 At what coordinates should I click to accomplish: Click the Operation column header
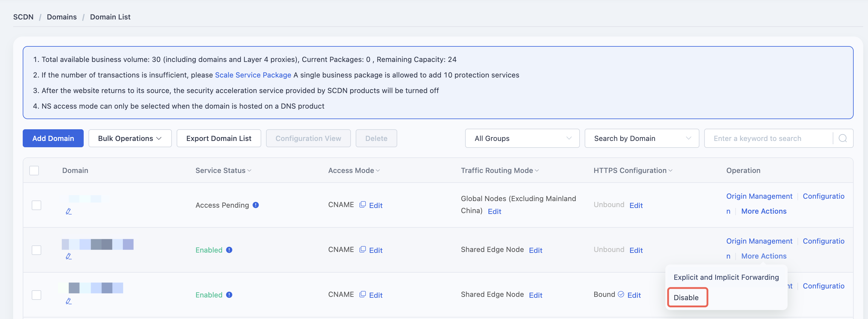pyautogui.click(x=743, y=170)
